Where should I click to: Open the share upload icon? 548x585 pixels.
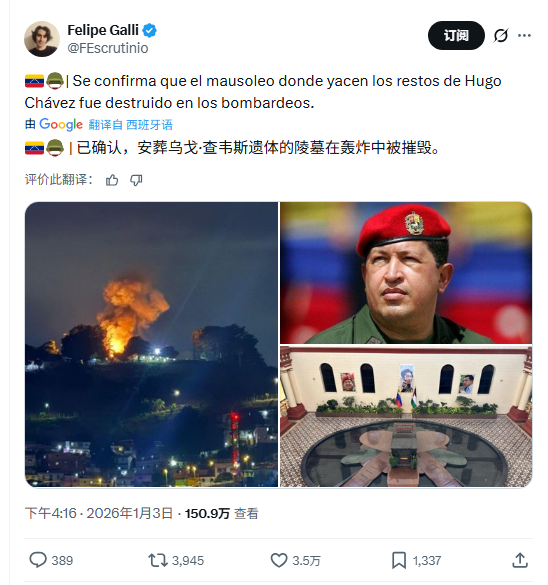(520, 560)
